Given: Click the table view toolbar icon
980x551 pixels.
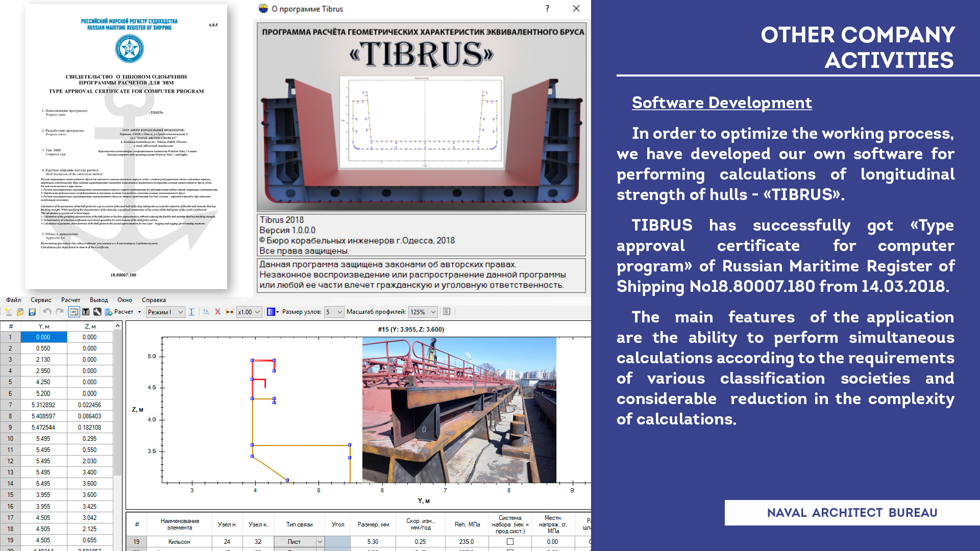Looking at the screenshot, I should [x=86, y=312].
